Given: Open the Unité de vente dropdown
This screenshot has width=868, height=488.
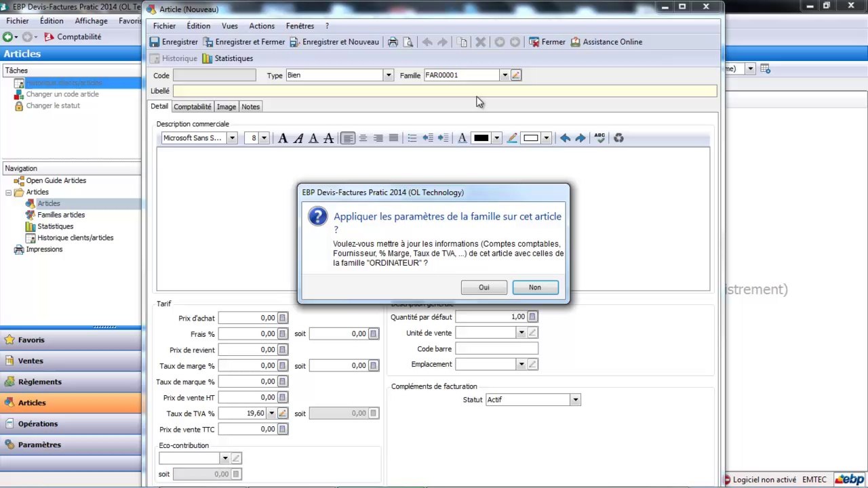Looking at the screenshot, I should point(521,333).
